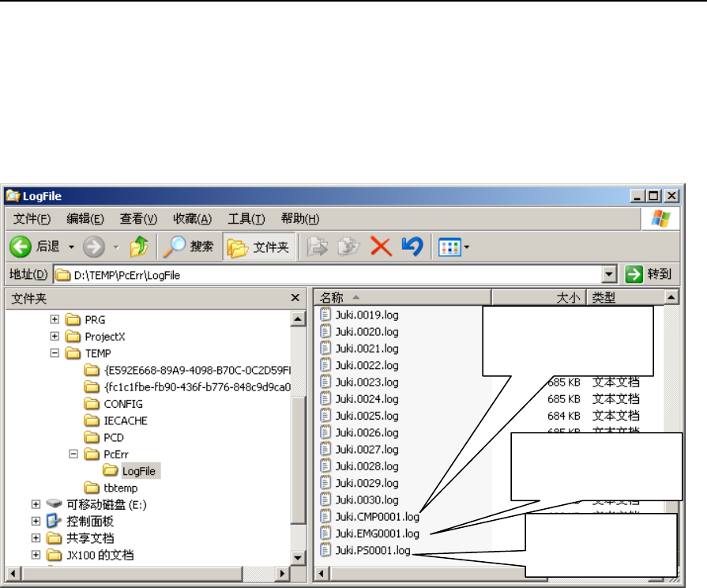Expand the JX100 的文档 node

36,555
